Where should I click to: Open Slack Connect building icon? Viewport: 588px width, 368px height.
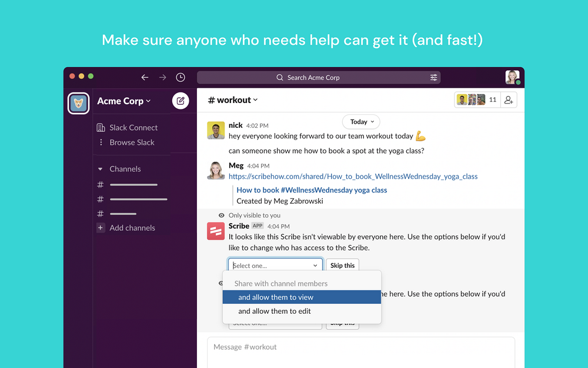[x=101, y=128]
